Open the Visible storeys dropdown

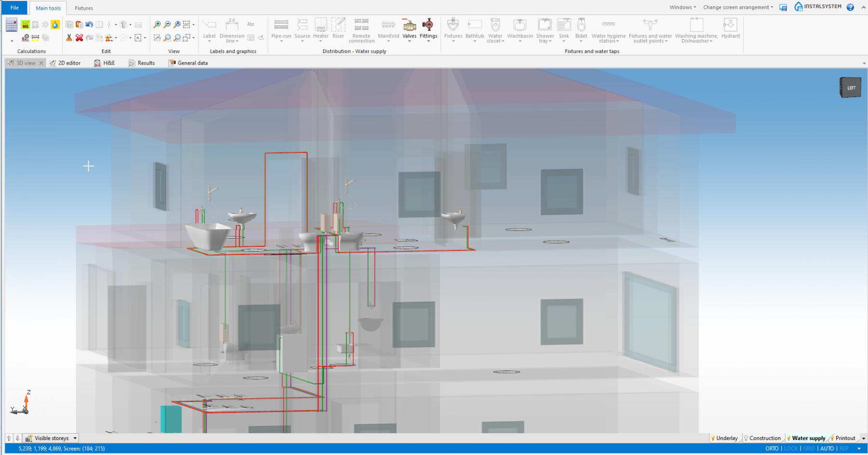pyautogui.click(x=74, y=438)
